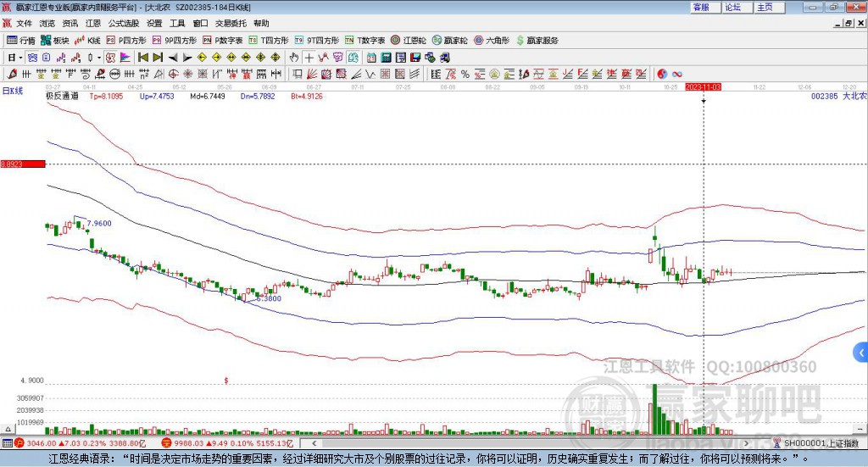Click the 沪 index value 3046.00

click(x=41, y=443)
